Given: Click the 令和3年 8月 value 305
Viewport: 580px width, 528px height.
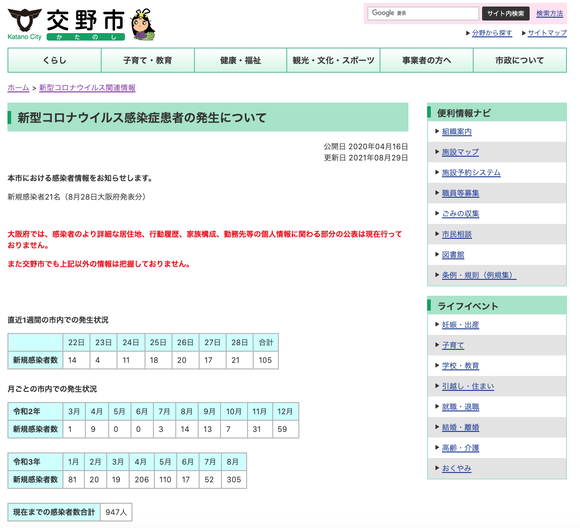Looking at the screenshot, I should [x=234, y=480].
